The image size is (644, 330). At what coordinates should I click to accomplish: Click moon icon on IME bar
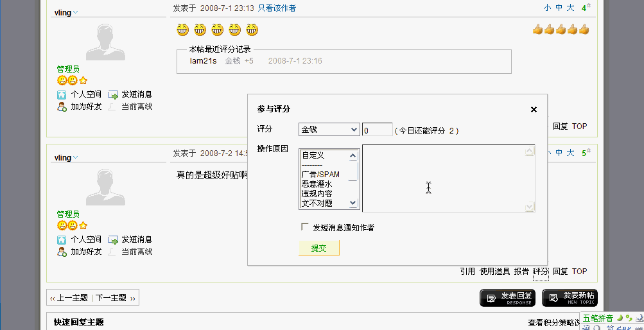point(620,318)
